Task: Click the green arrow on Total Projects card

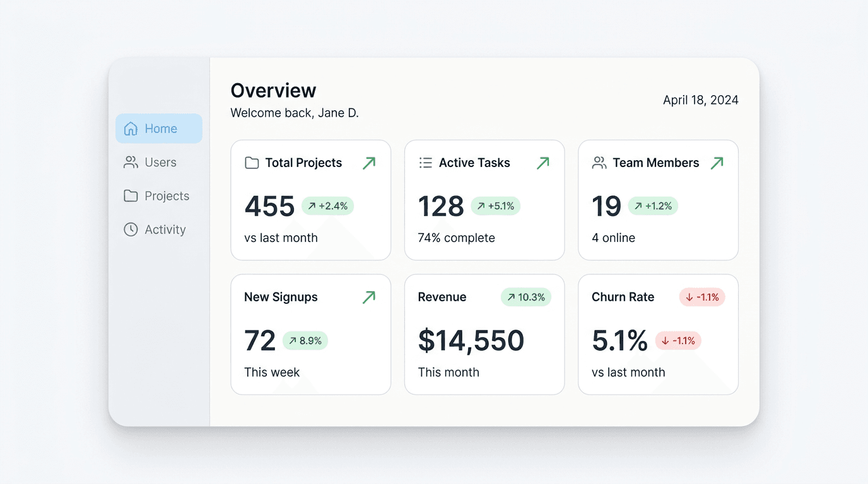Action: tap(369, 163)
